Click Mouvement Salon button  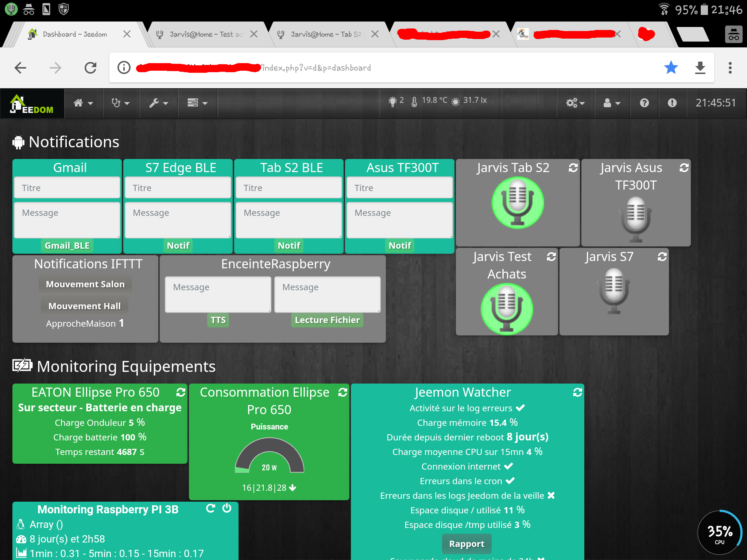click(x=85, y=284)
